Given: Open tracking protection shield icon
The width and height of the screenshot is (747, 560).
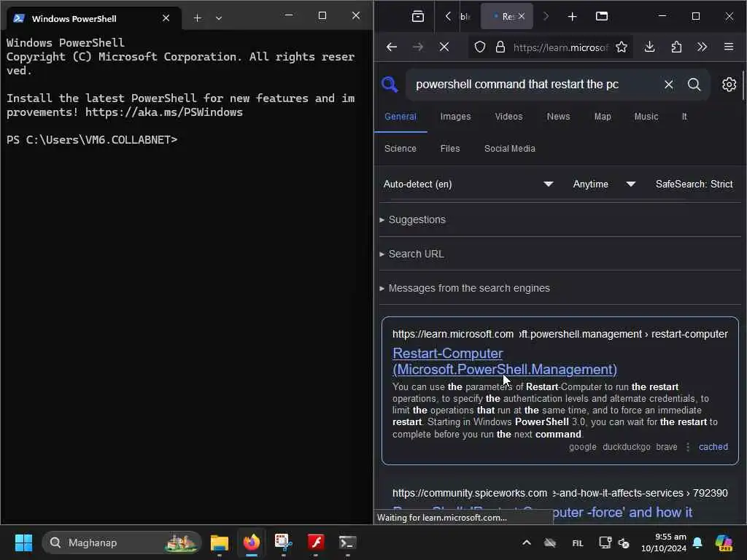Looking at the screenshot, I should [x=480, y=47].
